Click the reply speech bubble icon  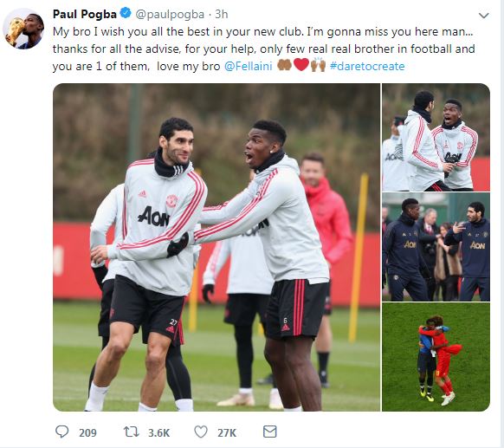pos(62,432)
